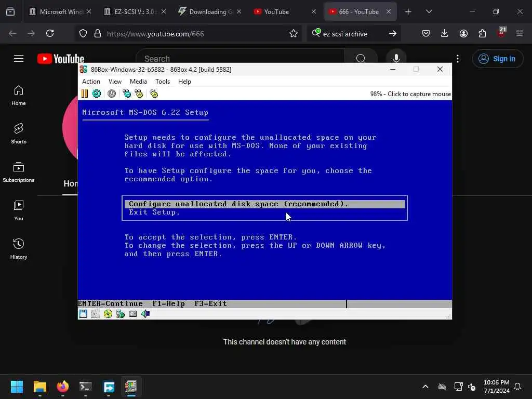Reload the current page
The image size is (532, 399).
point(50,33)
